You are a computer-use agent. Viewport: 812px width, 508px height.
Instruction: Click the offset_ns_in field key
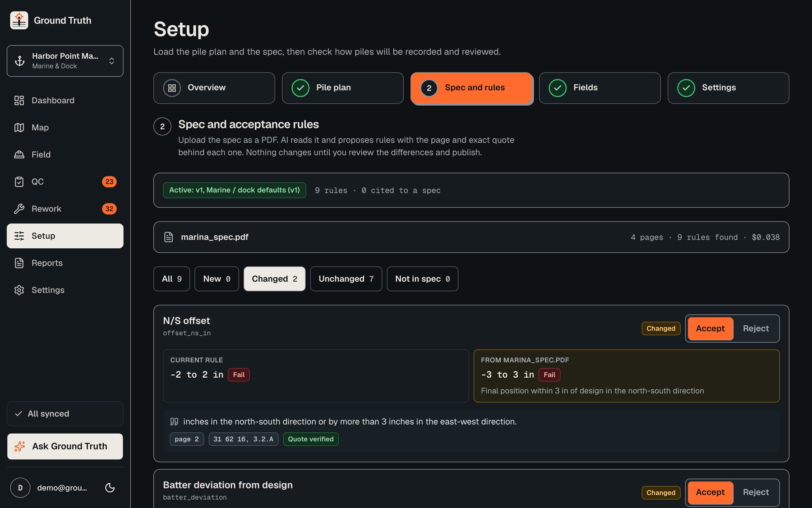187,333
